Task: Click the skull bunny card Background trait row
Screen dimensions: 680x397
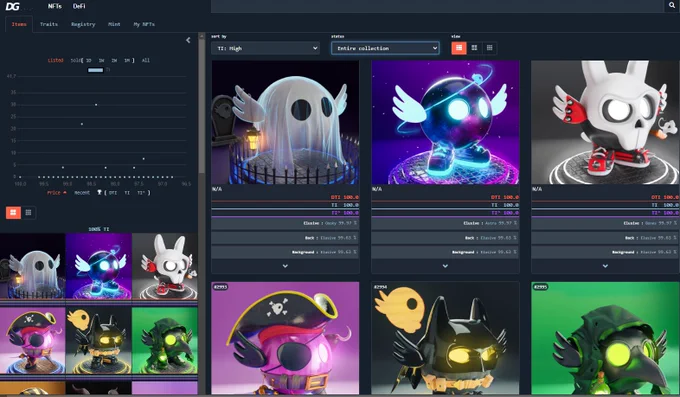Action: click(605, 252)
